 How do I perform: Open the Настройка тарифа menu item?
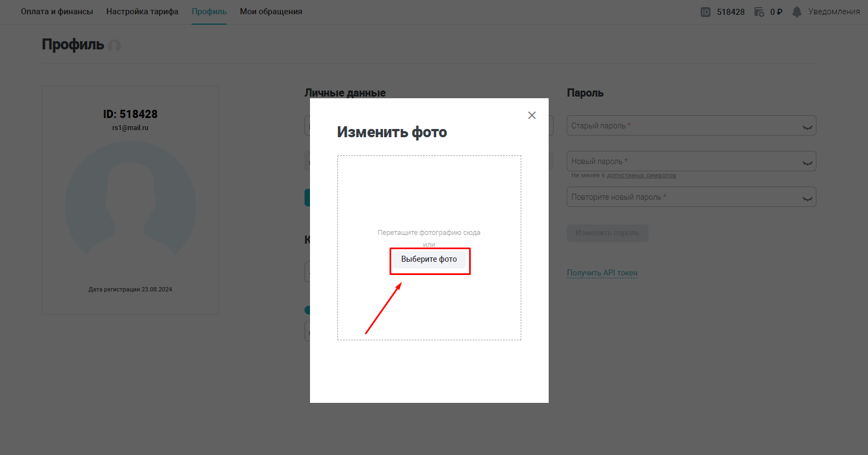pyautogui.click(x=142, y=12)
